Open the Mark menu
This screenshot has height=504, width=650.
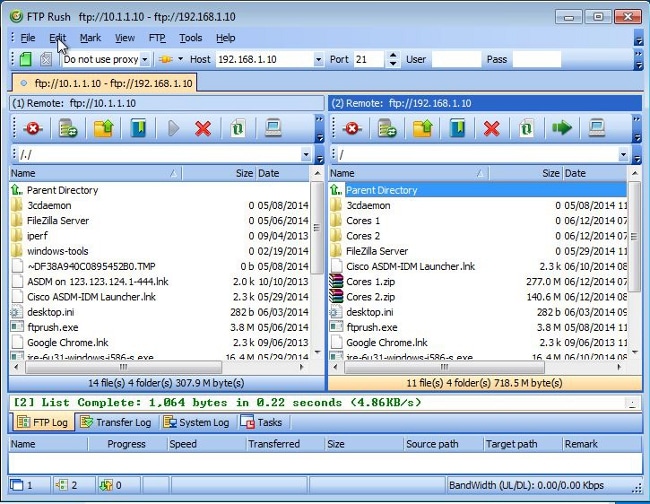pyautogui.click(x=90, y=38)
